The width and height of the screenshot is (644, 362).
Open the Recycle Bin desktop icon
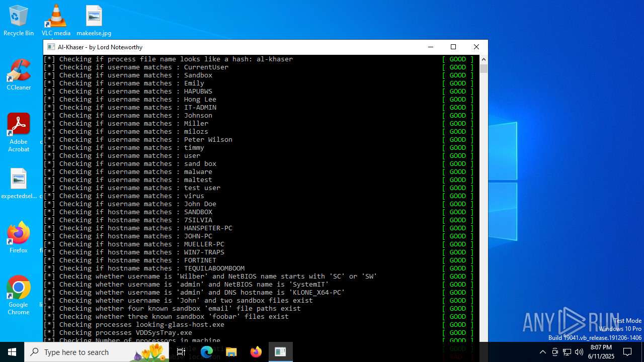[x=19, y=21]
